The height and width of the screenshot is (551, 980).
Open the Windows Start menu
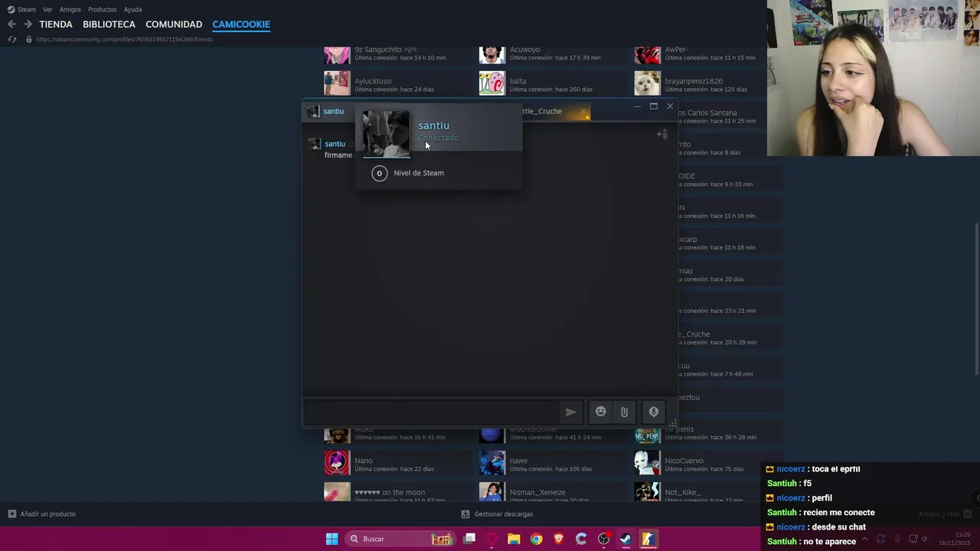(332, 539)
